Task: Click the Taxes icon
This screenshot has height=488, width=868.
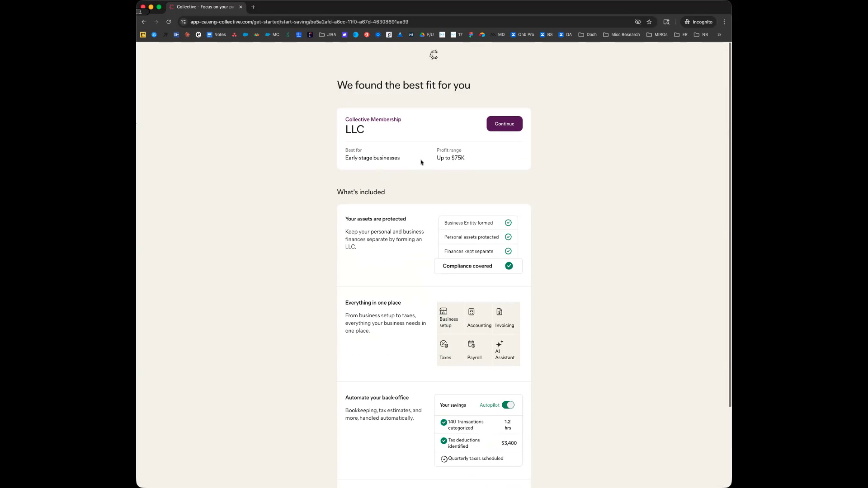Action: 444,344
